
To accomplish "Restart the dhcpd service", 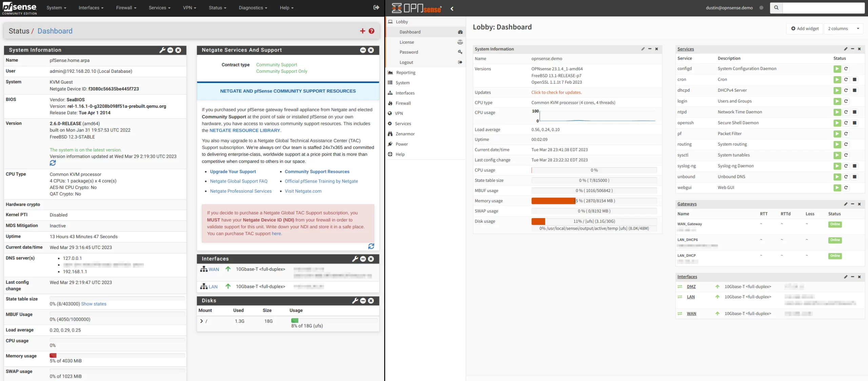I will [x=846, y=90].
